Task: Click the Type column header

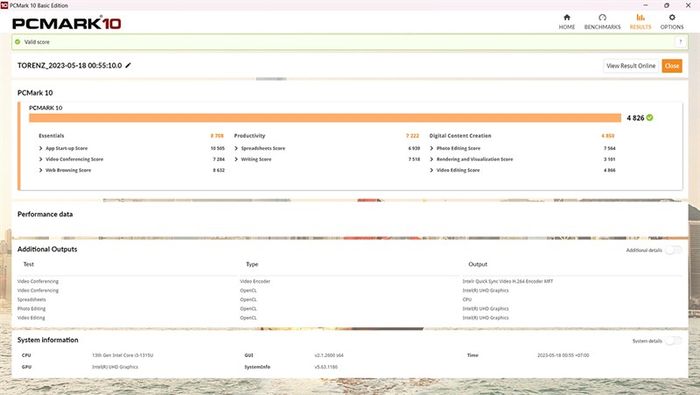Action: 252,264
